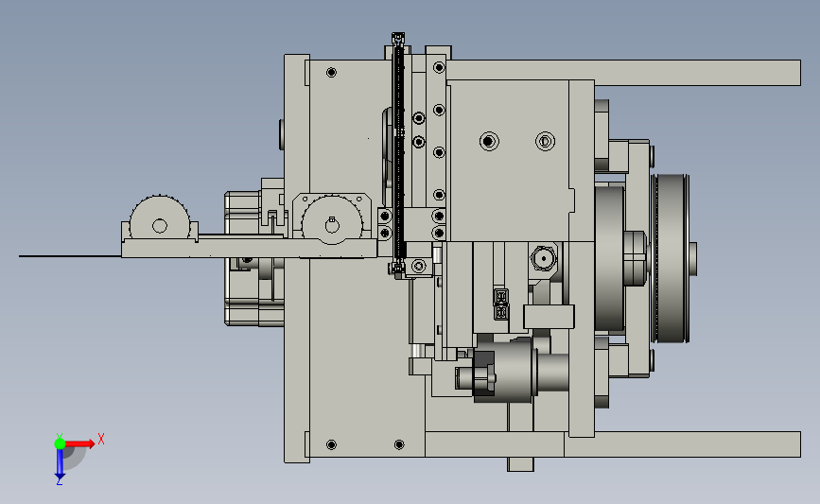820x504 pixels.
Task: Select the small block protruding below bottom rail
Action: [x=520, y=464]
